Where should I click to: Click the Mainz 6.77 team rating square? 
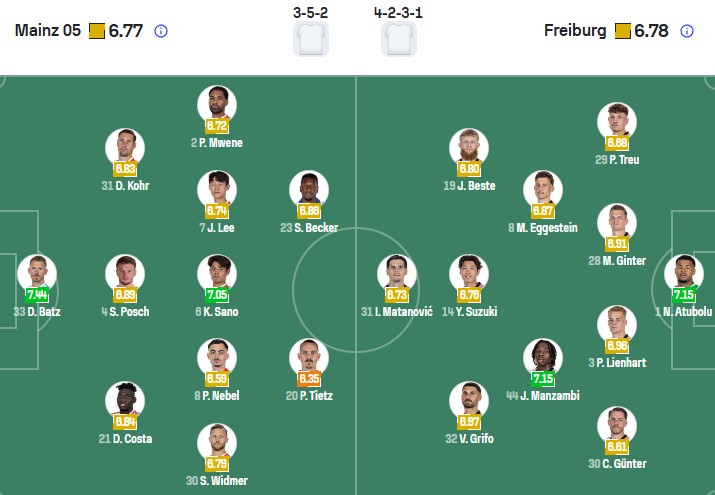[97, 31]
